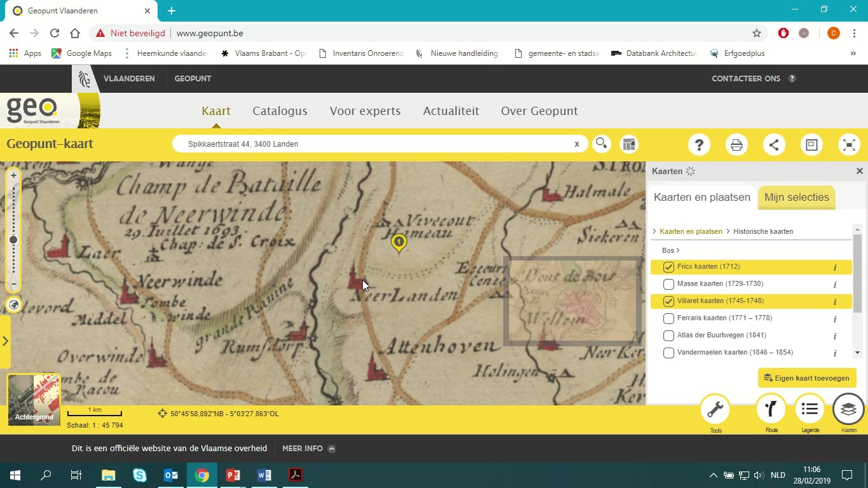The height and width of the screenshot is (488, 868).
Task: Open the Legende list button
Action: point(810,410)
